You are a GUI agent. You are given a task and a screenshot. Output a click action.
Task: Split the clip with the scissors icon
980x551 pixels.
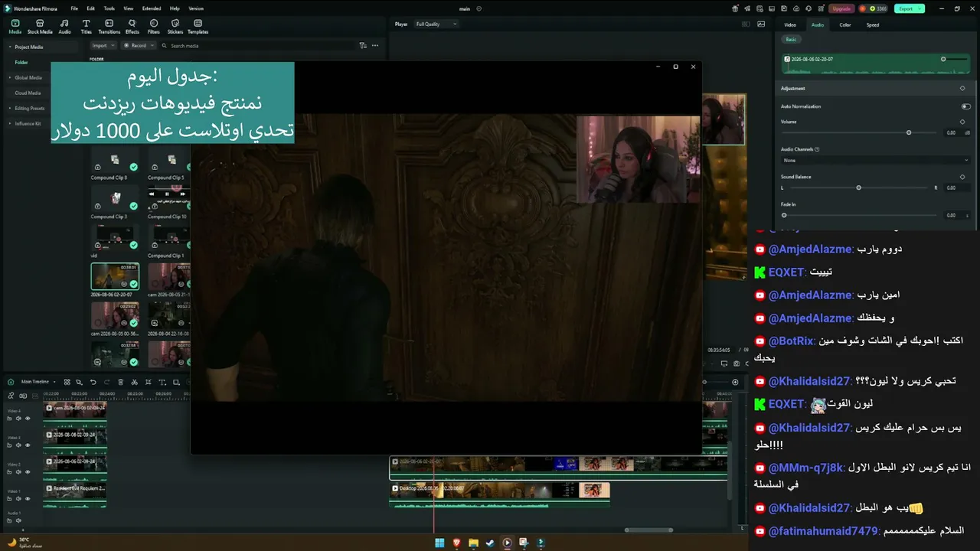tap(134, 382)
